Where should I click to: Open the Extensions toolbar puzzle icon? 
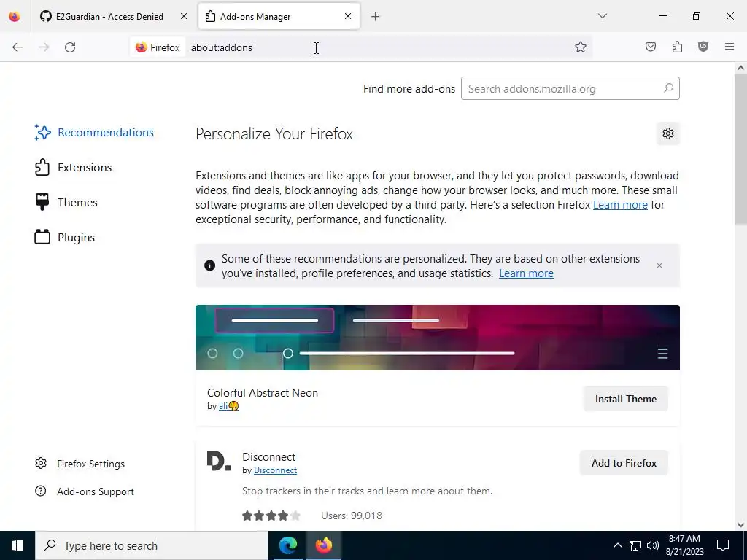(677, 47)
